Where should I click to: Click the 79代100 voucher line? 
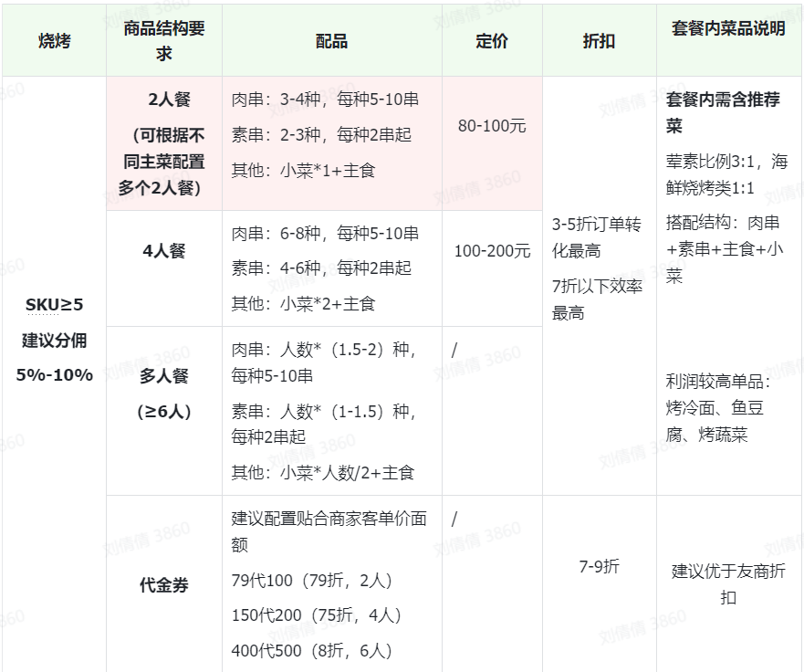tap(311, 581)
